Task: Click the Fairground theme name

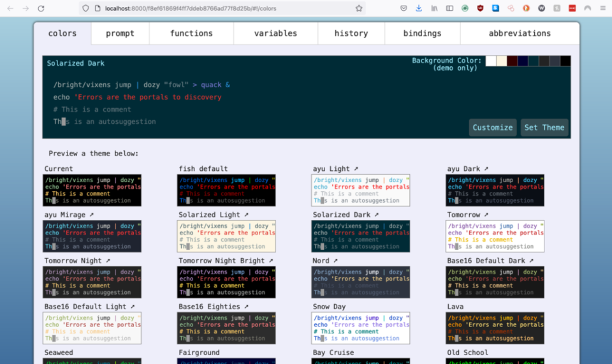Action: click(199, 353)
